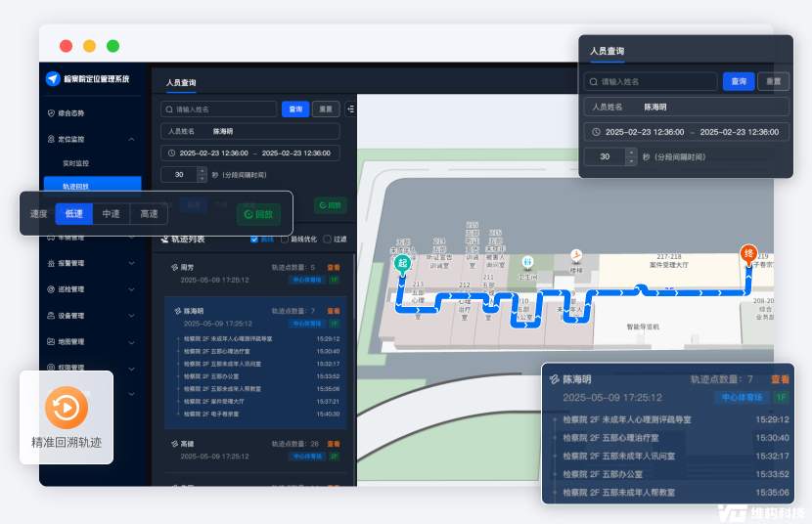Uncheck the checked 曲线 checkbox

[254, 239]
